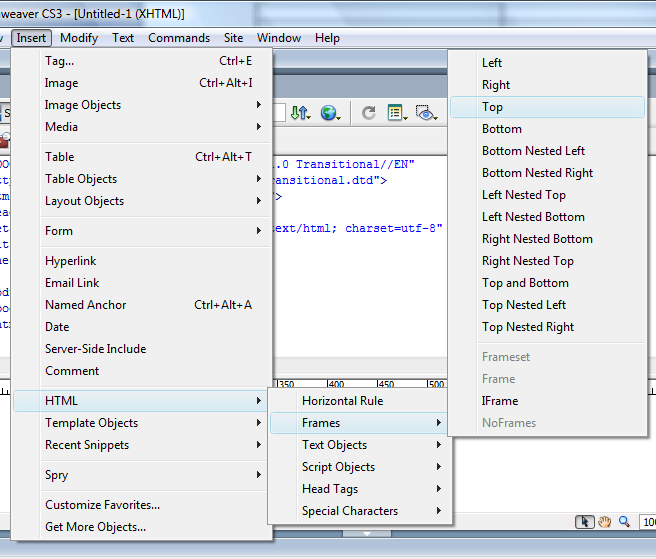Select Top and Bottom frame option

[547, 283]
